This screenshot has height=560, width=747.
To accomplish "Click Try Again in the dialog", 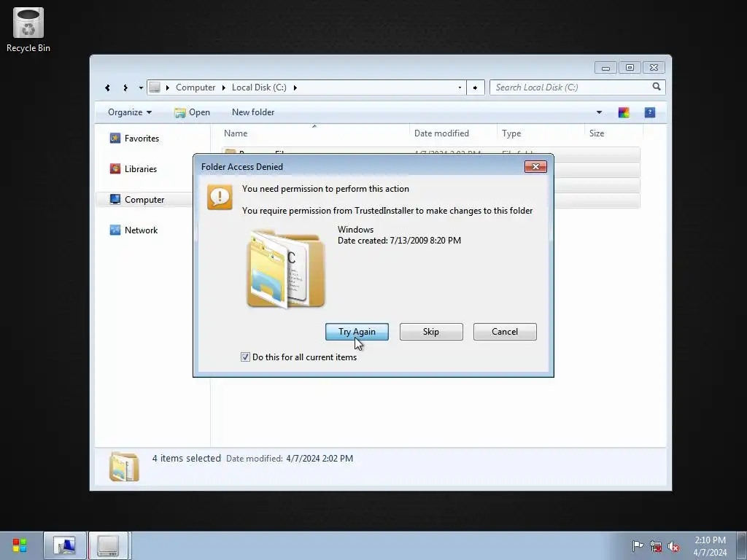I will coord(357,332).
